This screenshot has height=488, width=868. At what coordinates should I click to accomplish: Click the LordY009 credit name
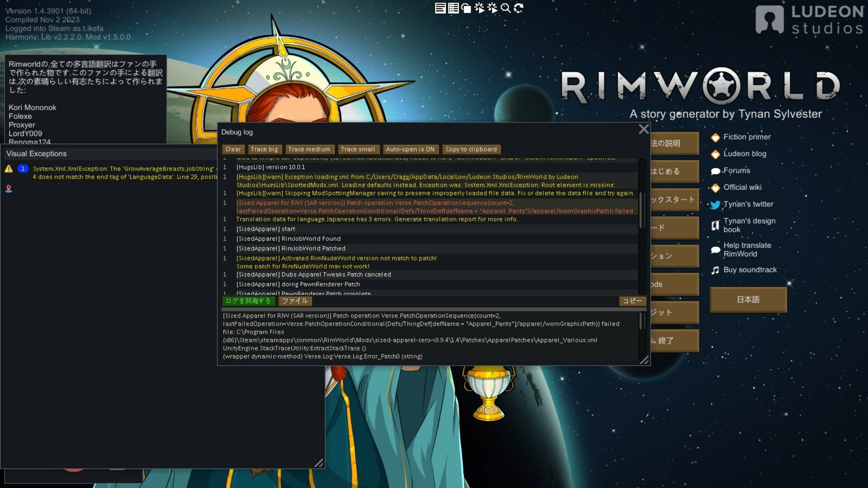[x=25, y=134]
